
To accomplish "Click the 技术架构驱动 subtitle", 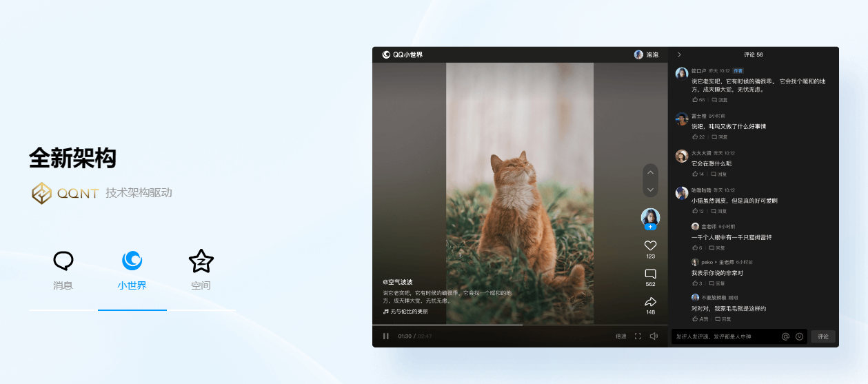I will coord(139,193).
